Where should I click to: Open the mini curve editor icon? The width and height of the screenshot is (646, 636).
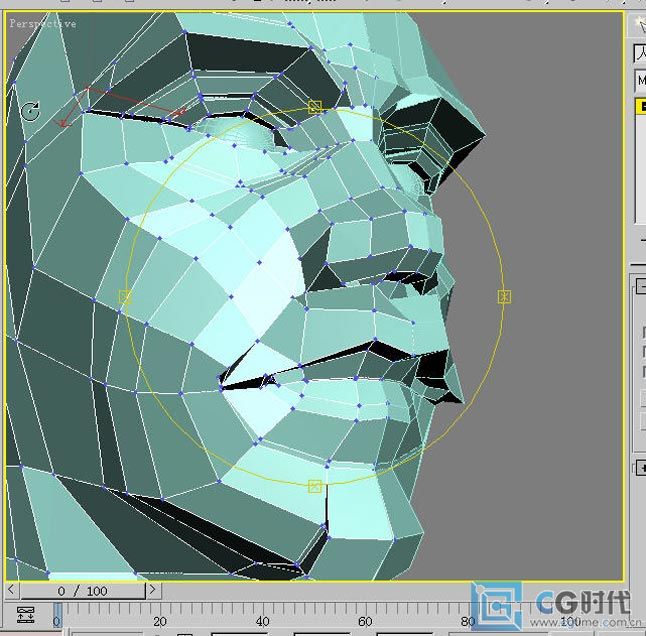[x=26, y=615]
